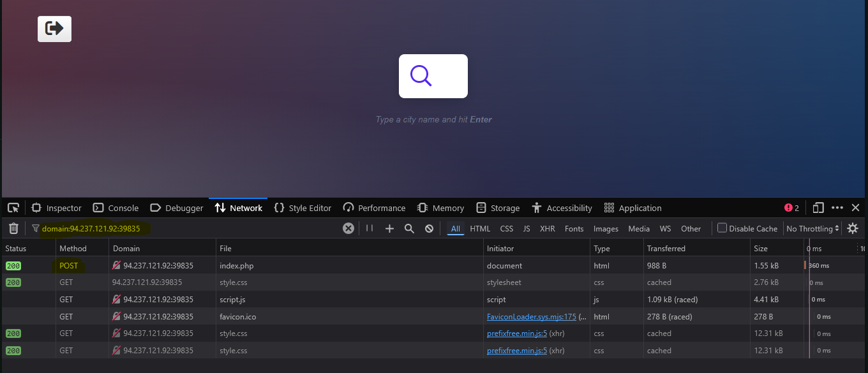Image resolution: width=868 pixels, height=373 pixels.
Task: Toggle Responsive Design Mode
Action: (818, 207)
